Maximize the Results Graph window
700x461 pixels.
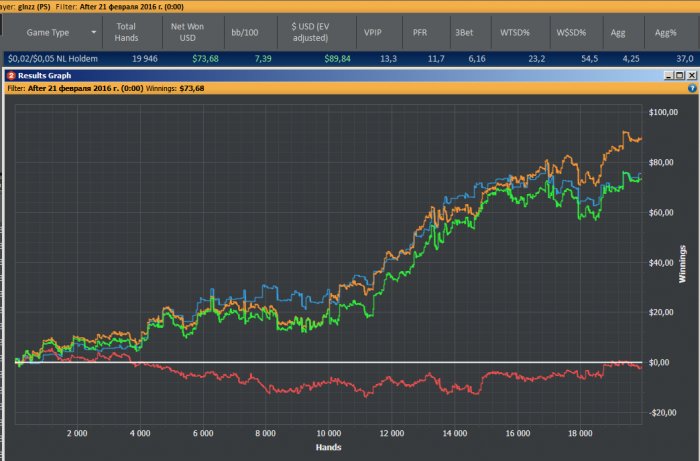click(x=678, y=75)
